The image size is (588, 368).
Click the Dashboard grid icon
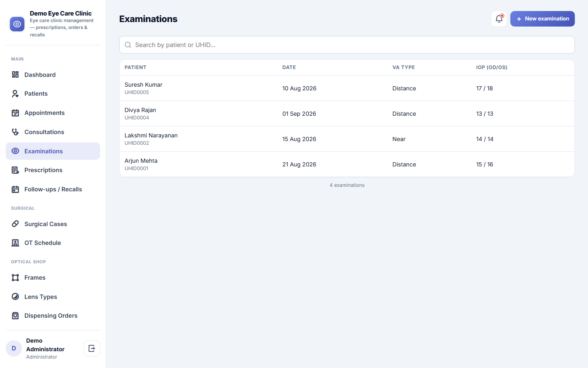point(16,74)
